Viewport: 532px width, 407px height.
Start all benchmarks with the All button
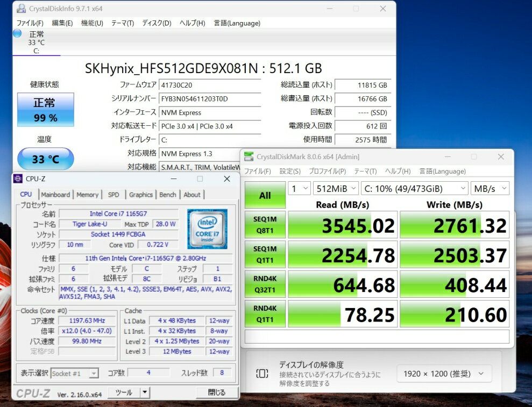click(265, 195)
